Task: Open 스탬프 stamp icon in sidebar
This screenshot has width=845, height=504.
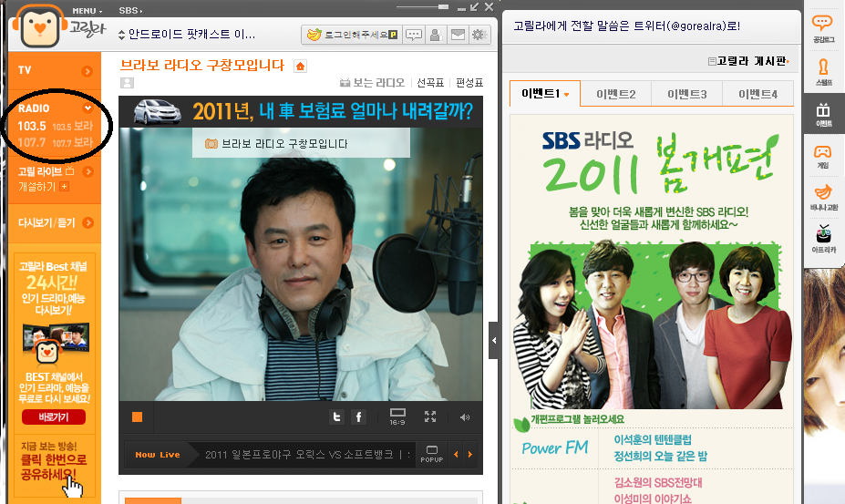Action: pos(823,72)
